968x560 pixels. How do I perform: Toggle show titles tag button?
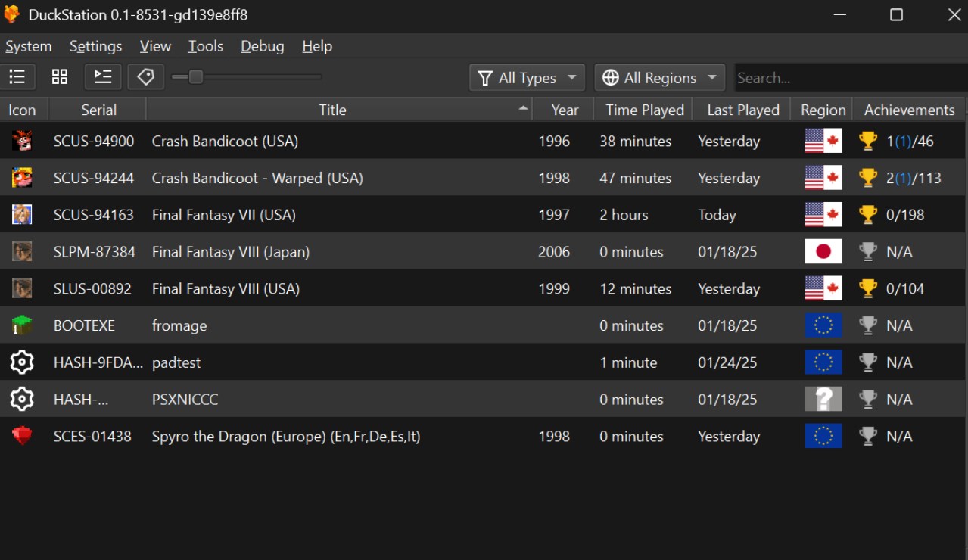[x=146, y=76]
